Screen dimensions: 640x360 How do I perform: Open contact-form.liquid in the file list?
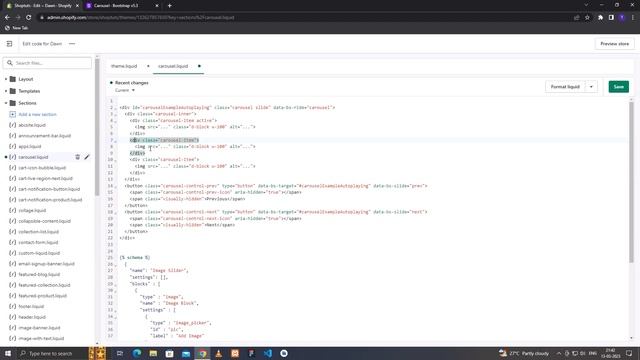coord(38,242)
